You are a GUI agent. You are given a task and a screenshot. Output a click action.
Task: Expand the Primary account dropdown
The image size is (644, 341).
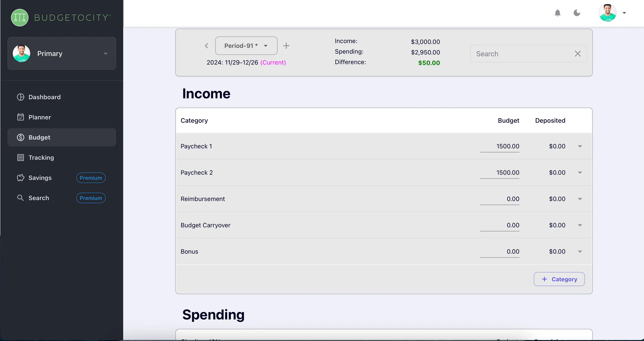click(105, 53)
